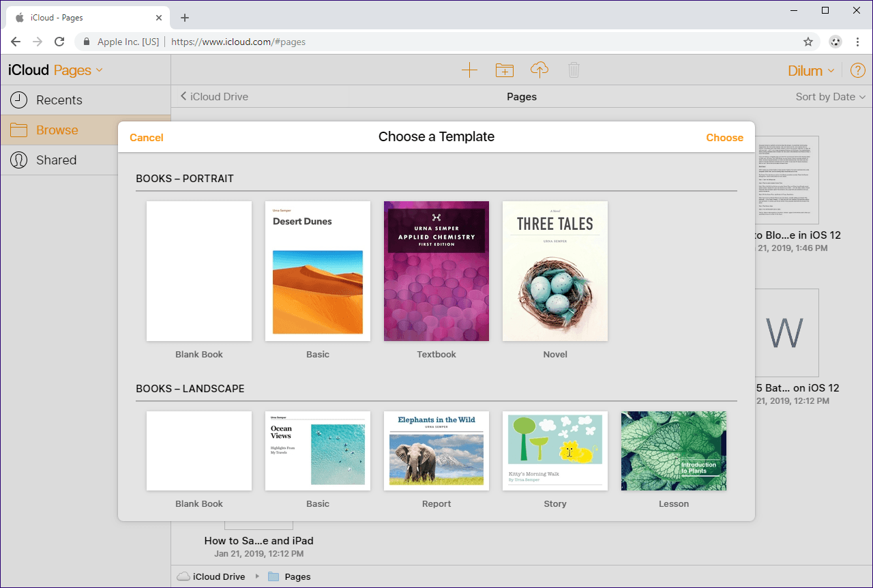The height and width of the screenshot is (588, 873).
Task: Click the browser address bar URL
Action: click(x=238, y=42)
